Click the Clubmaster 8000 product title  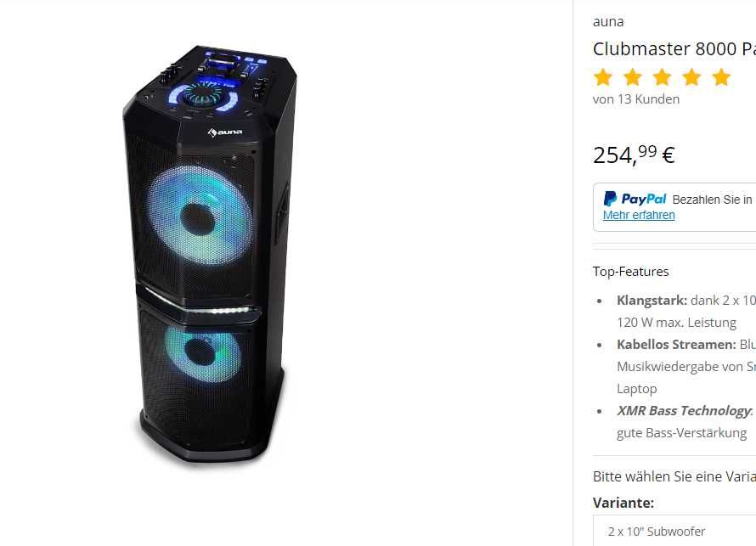pyautogui.click(x=674, y=49)
